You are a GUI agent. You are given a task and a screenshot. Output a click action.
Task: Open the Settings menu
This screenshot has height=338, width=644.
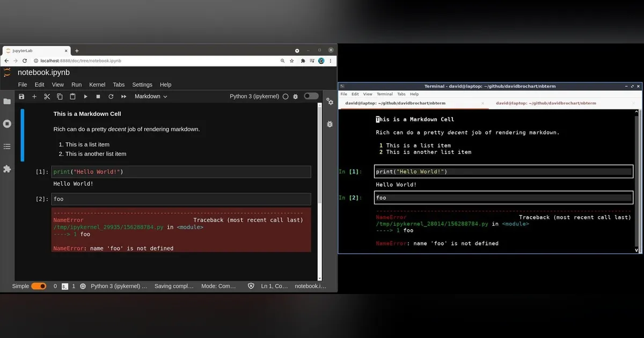click(x=142, y=85)
